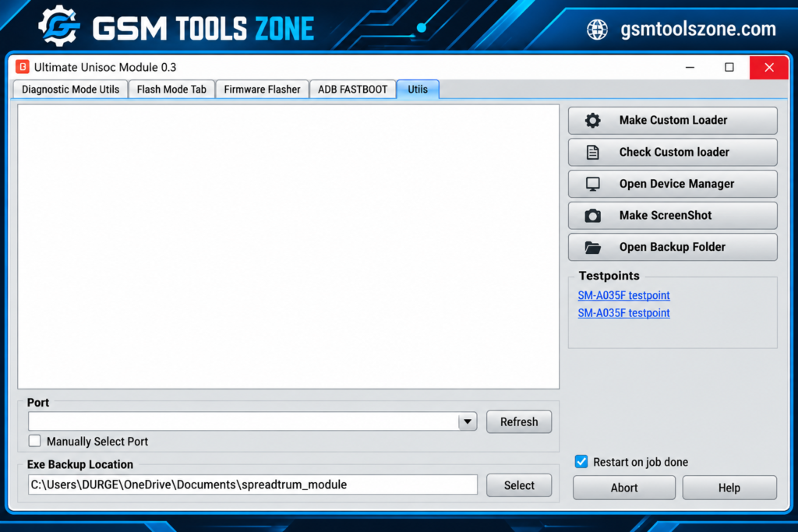Click the Exe Backup Location path field
The width and height of the screenshot is (798, 532).
point(253,484)
